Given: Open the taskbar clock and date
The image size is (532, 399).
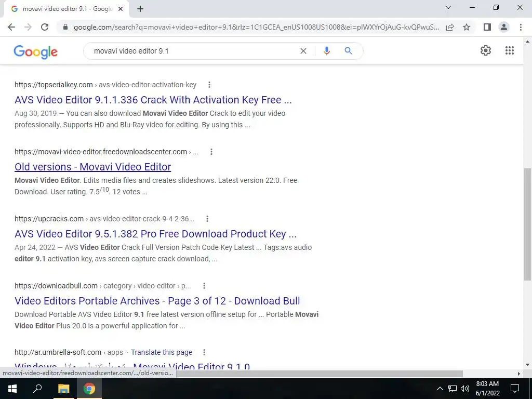Looking at the screenshot, I should click(487, 389).
